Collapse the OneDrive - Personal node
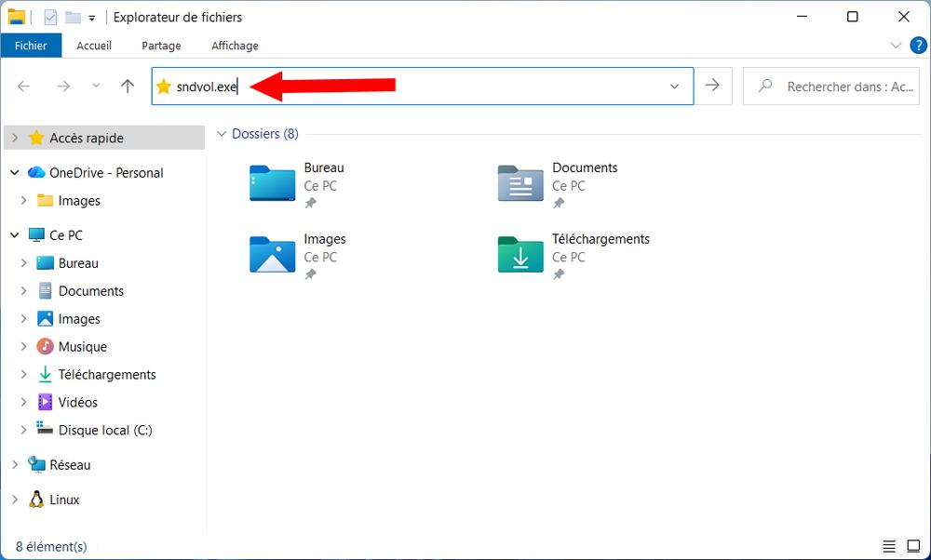The image size is (931, 560). [15, 173]
